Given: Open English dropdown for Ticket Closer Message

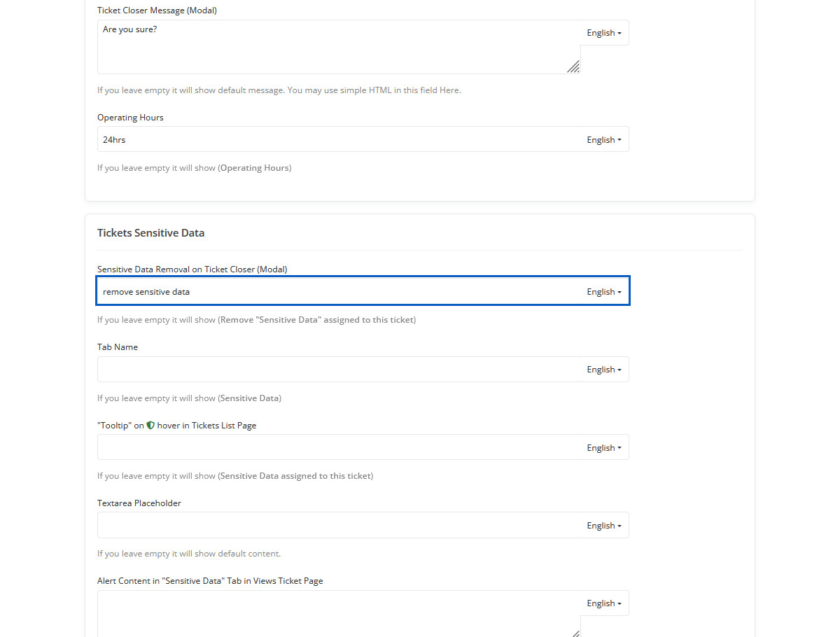Looking at the screenshot, I should pyautogui.click(x=604, y=33).
